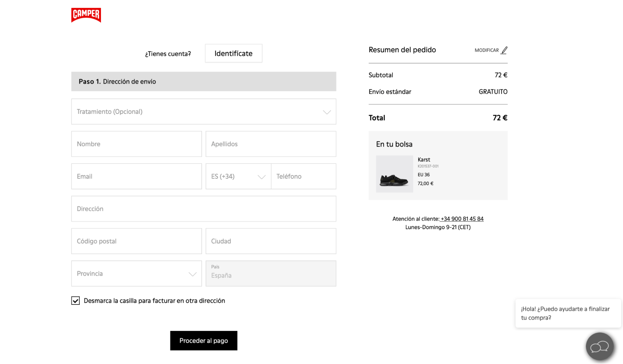Open the Tratamiento (Opcional) dropdown
623x364 pixels.
pos(204,111)
